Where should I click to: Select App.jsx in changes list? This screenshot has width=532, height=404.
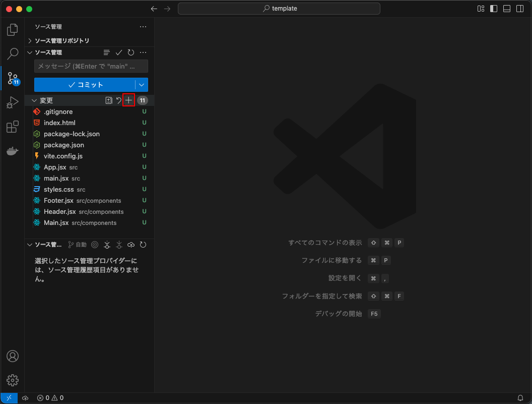click(x=90, y=167)
